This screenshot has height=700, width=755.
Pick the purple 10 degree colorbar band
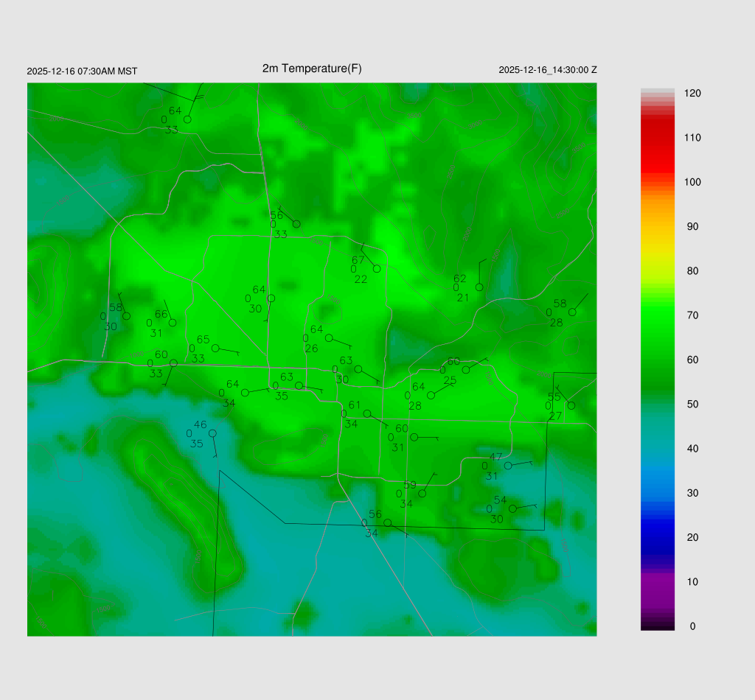(x=658, y=581)
